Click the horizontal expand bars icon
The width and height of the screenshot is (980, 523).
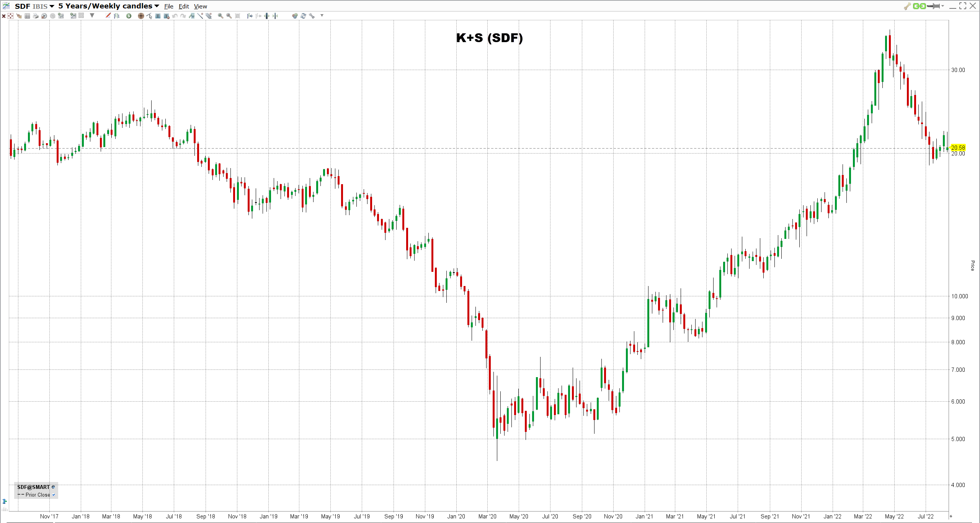pos(266,16)
